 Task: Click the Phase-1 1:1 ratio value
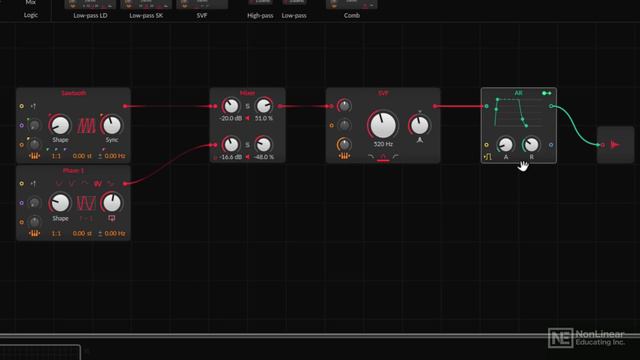(56, 233)
